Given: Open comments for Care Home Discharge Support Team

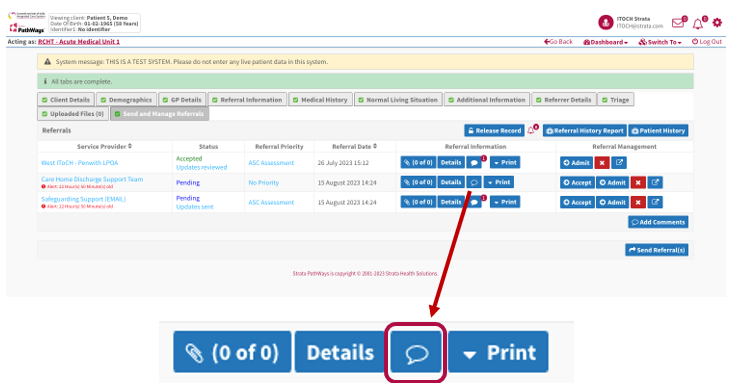Looking at the screenshot, I should 474,182.
